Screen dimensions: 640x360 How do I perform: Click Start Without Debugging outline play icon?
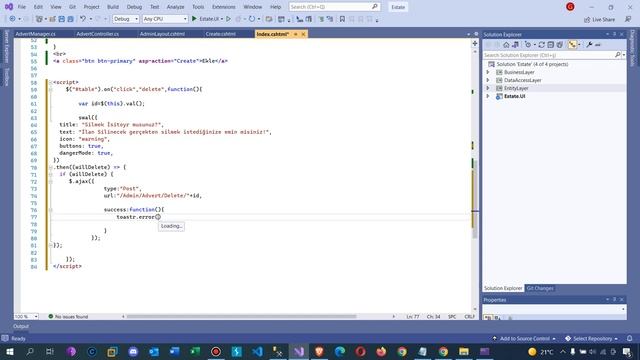(229, 19)
